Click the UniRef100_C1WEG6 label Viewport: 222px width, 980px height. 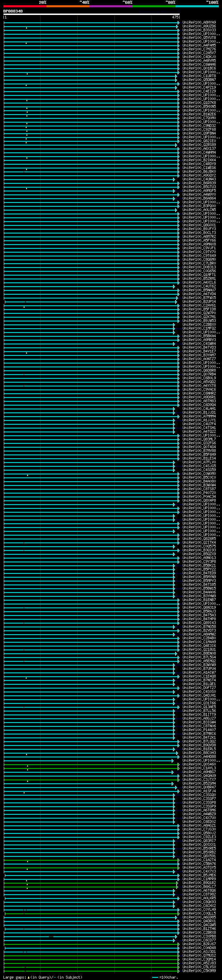click(x=199, y=168)
